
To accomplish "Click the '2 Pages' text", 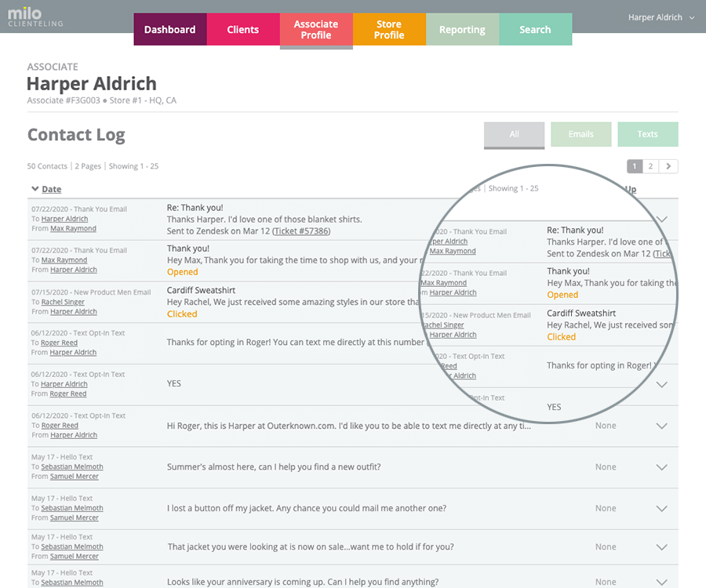I will click(88, 166).
